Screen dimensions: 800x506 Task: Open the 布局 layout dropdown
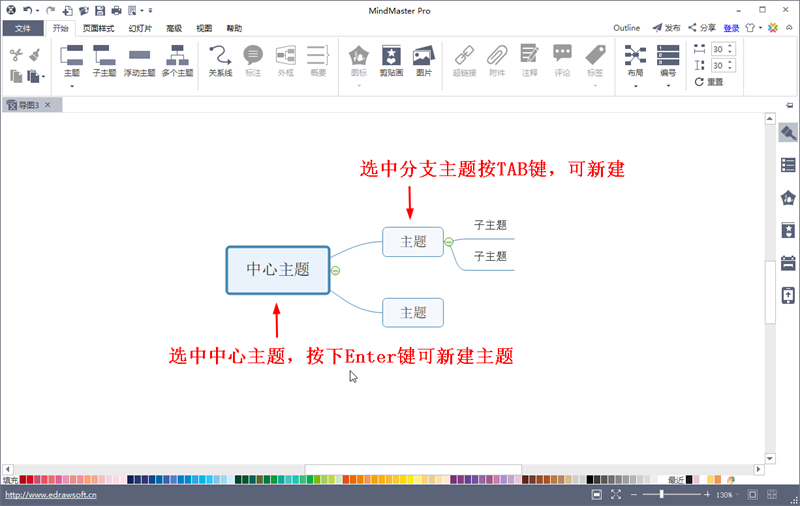click(x=635, y=86)
